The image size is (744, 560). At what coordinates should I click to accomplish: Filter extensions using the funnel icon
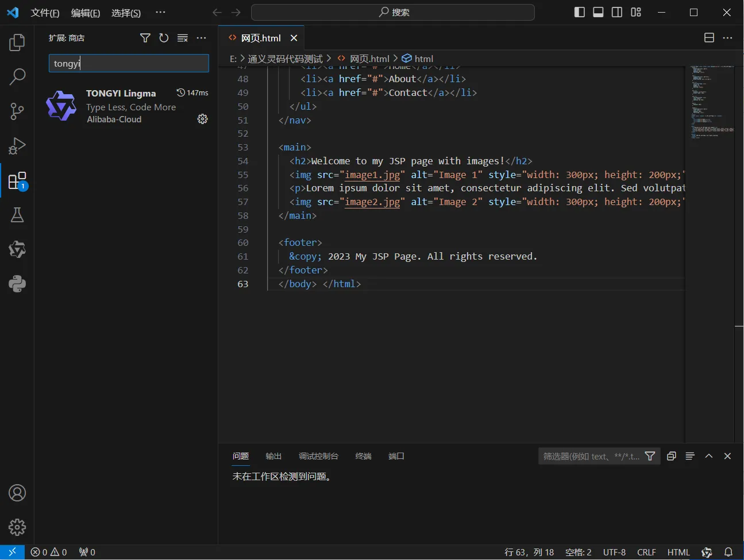(x=145, y=38)
